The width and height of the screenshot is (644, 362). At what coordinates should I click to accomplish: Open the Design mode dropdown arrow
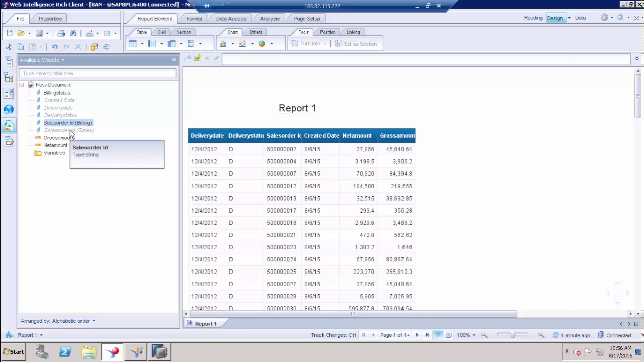569,18
